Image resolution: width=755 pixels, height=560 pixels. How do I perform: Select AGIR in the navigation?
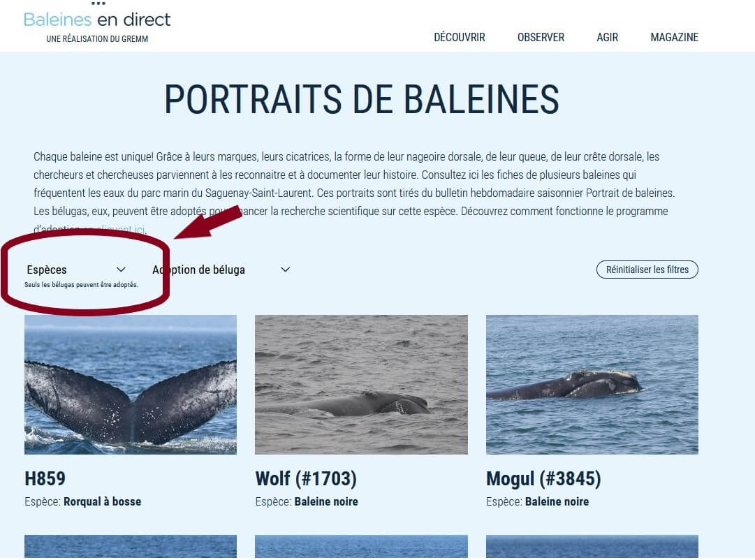pos(607,37)
